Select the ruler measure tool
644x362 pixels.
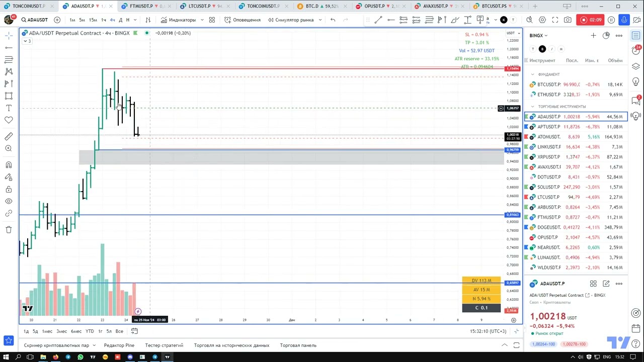9,136
